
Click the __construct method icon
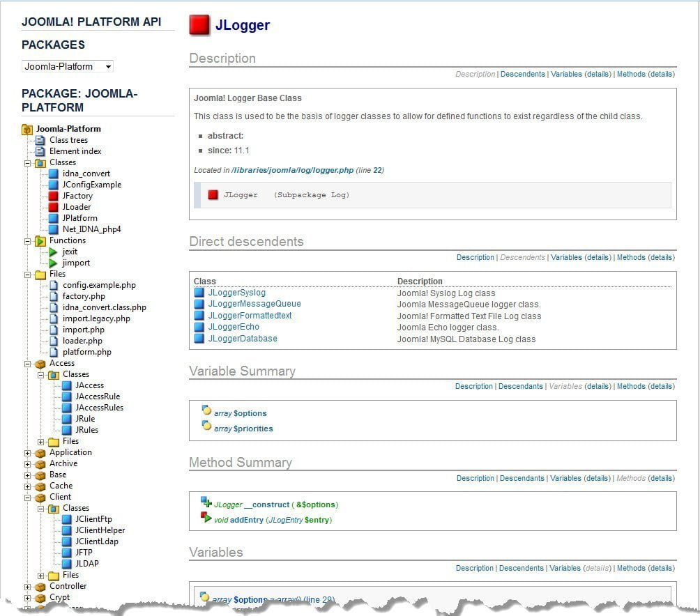point(206,502)
